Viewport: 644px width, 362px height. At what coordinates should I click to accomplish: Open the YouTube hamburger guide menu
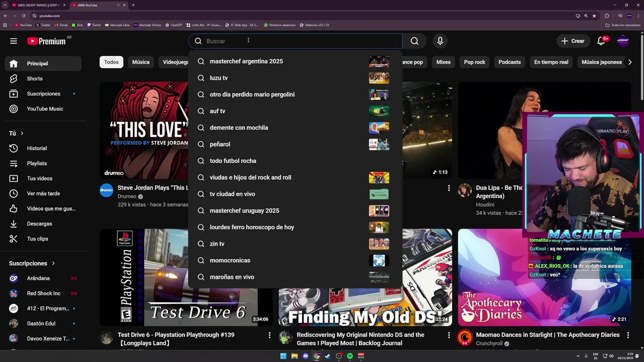(x=14, y=41)
